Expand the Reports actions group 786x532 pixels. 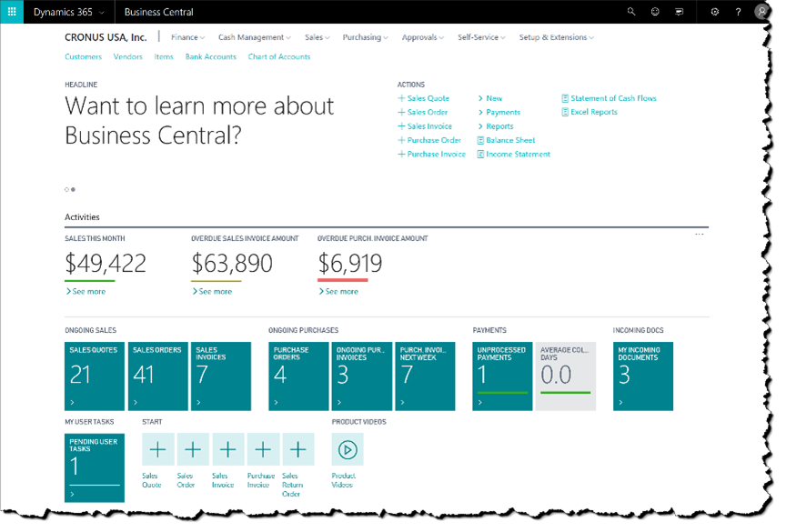click(495, 126)
